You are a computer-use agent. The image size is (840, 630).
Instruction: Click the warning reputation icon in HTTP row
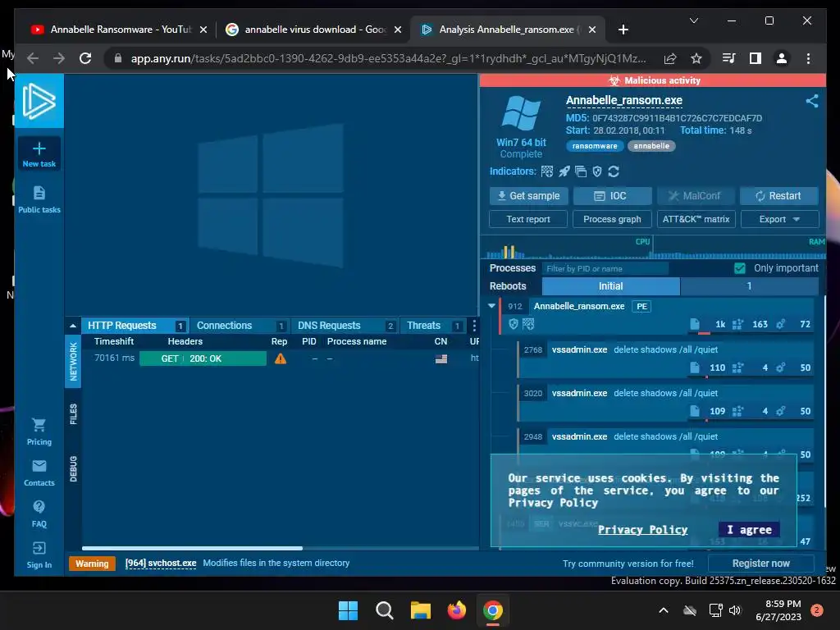pyautogui.click(x=281, y=359)
